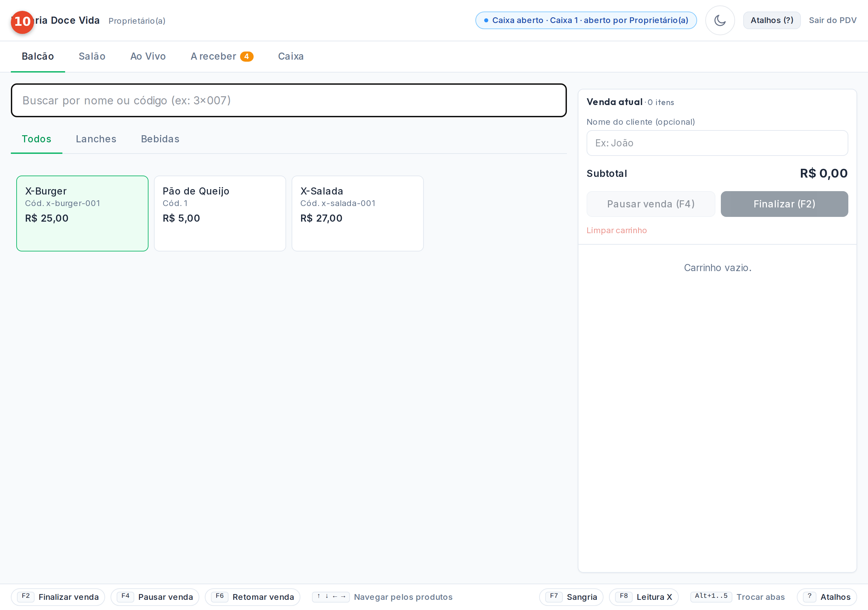Filter products by Bebidas
Screen dimensions: 868x610
pyautogui.click(x=160, y=139)
